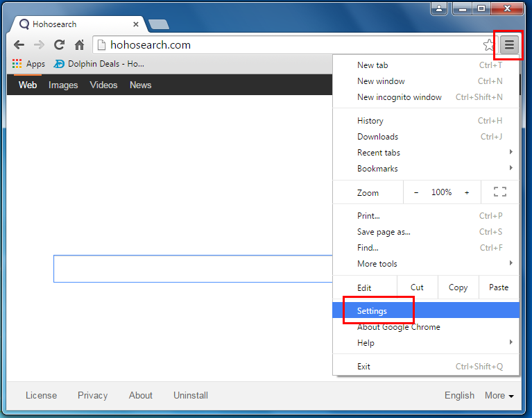Choose Exit from the menu
This screenshot has height=418, width=532.
[x=426, y=367]
